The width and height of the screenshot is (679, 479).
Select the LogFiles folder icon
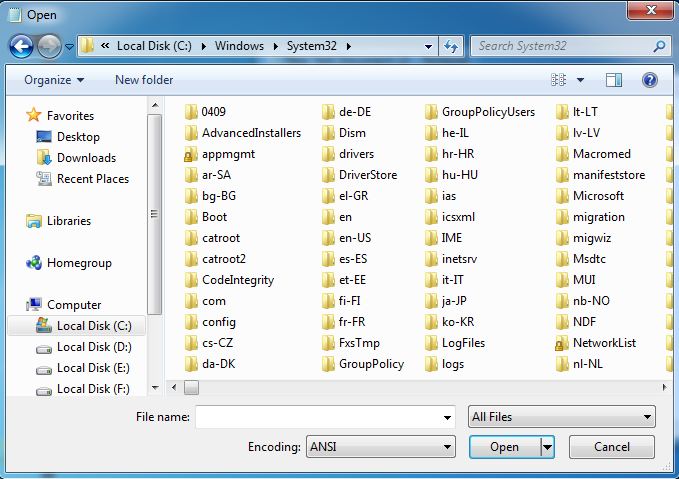point(431,343)
